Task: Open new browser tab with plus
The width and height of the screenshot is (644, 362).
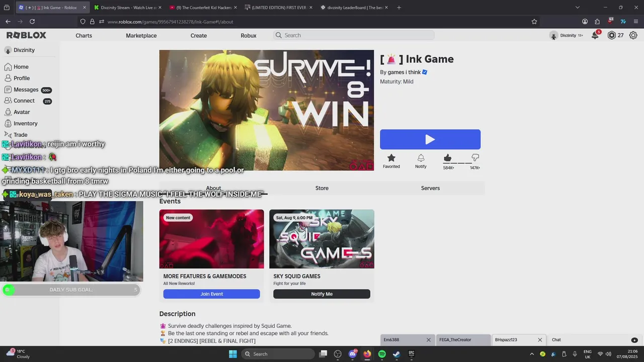Action: tap(399, 8)
